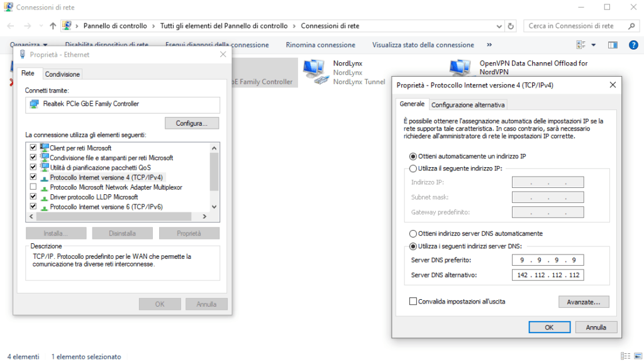
Task: Open the view options dropdown arrow
Action: (594, 45)
